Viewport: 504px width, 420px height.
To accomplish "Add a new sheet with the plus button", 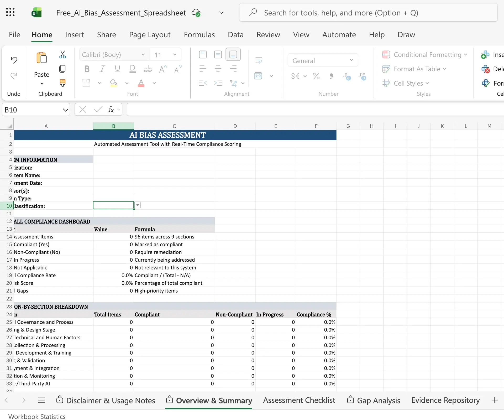I will pos(495,400).
